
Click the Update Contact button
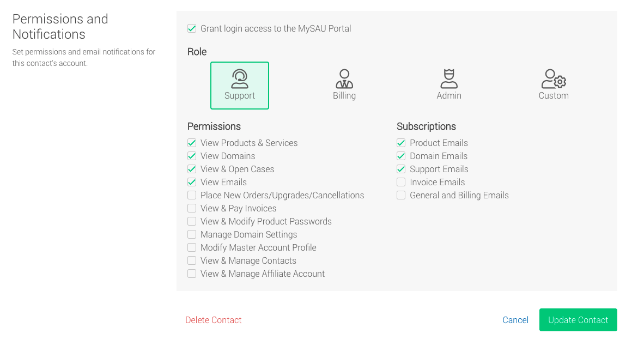[x=578, y=320]
